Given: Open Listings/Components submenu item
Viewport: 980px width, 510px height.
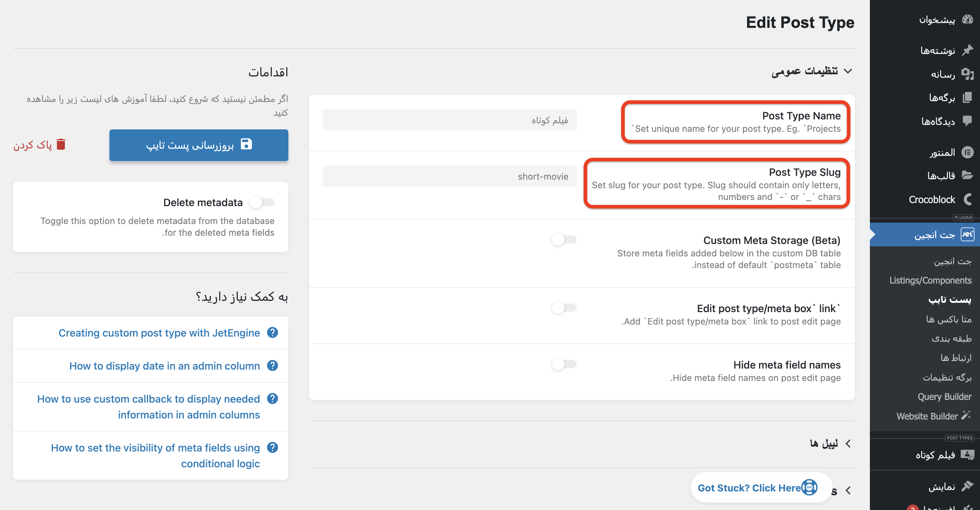Looking at the screenshot, I should pyautogui.click(x=930, y=280).
